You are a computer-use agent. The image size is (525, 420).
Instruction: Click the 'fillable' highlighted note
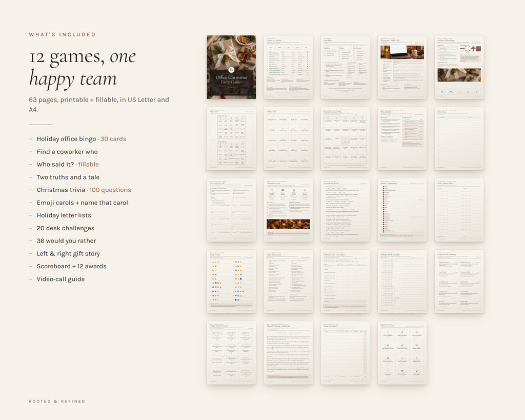pos(88,165)
